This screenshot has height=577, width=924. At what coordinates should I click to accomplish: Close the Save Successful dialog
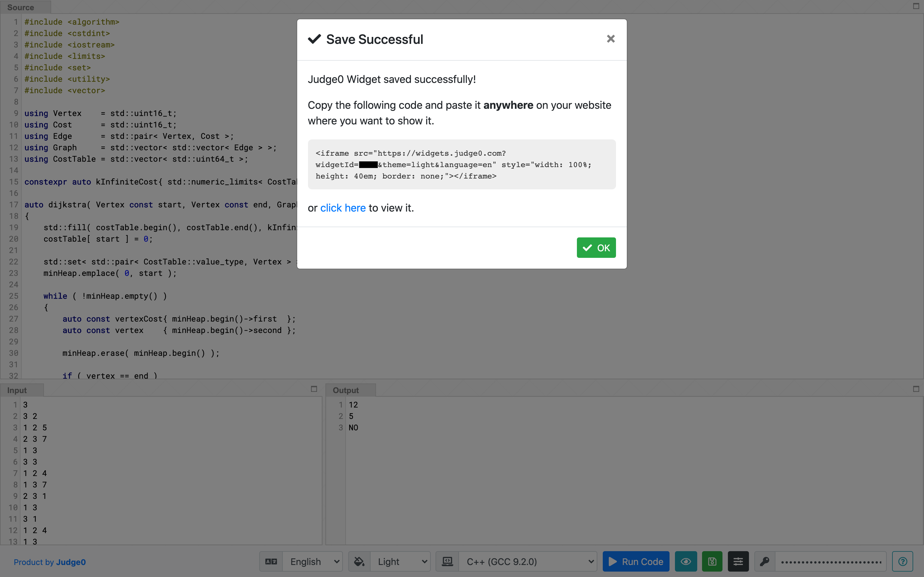click(611, 39)
